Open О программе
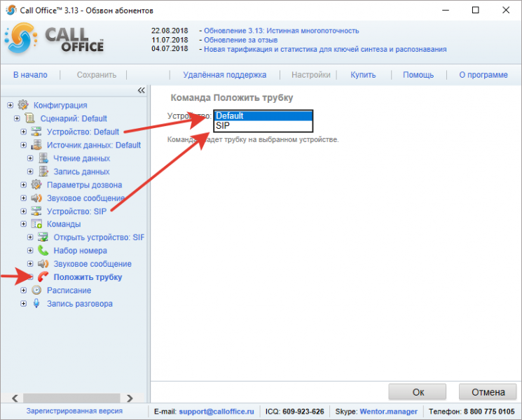 point(483,75)
